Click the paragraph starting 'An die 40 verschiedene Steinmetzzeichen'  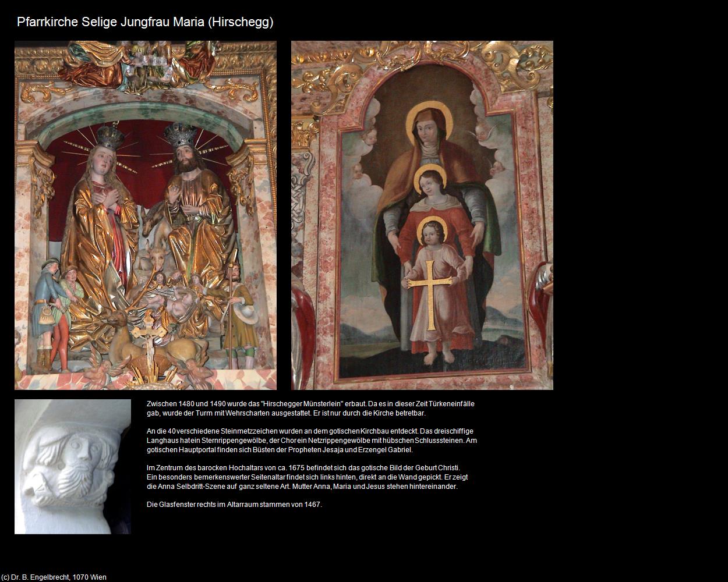tap(312, 441)
